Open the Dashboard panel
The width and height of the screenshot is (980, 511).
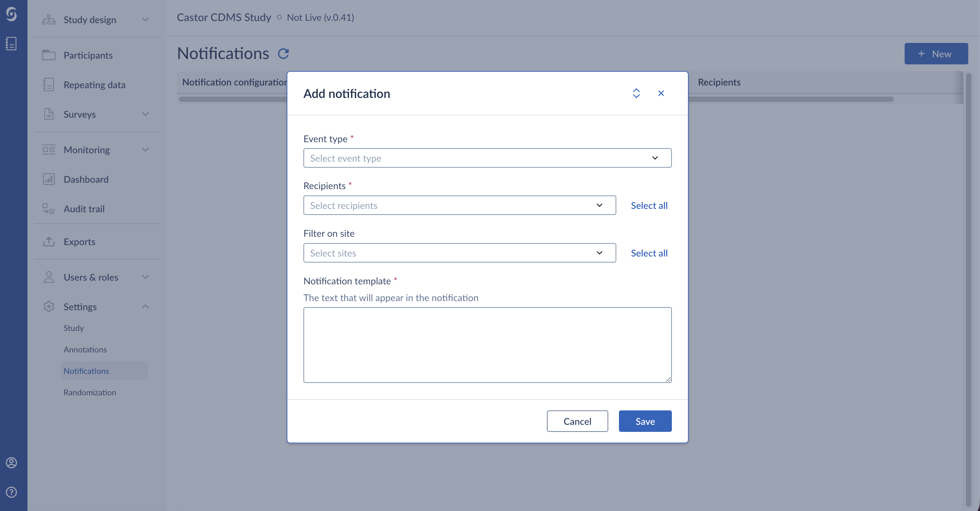[x=48, y=179]
